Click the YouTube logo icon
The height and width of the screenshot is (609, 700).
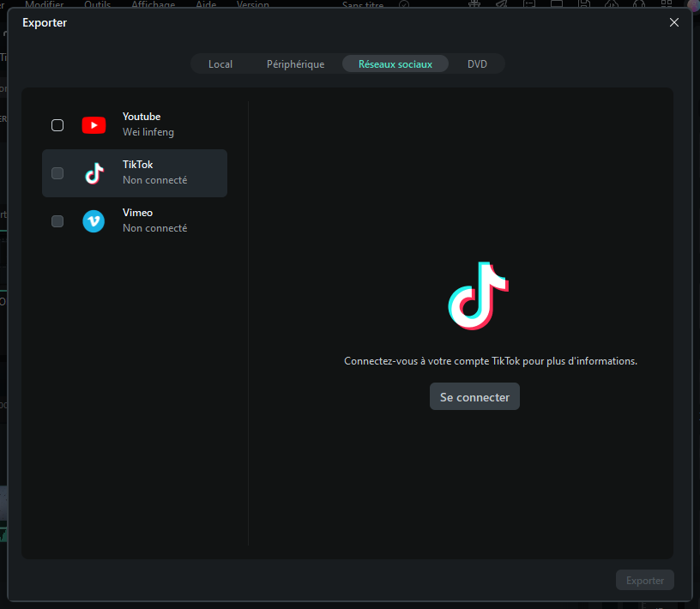94,125
